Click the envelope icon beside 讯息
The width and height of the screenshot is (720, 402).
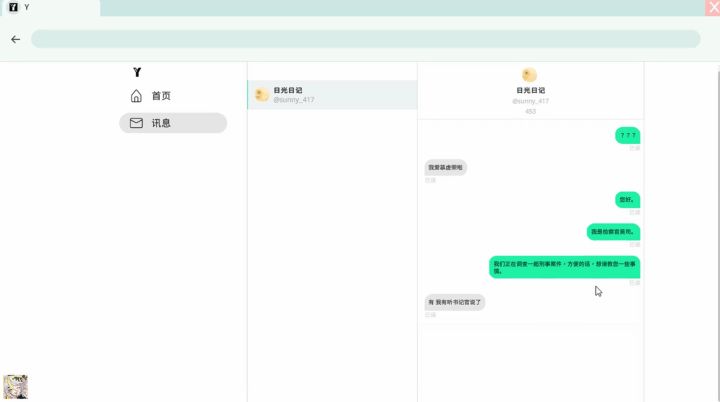(136, 123)
